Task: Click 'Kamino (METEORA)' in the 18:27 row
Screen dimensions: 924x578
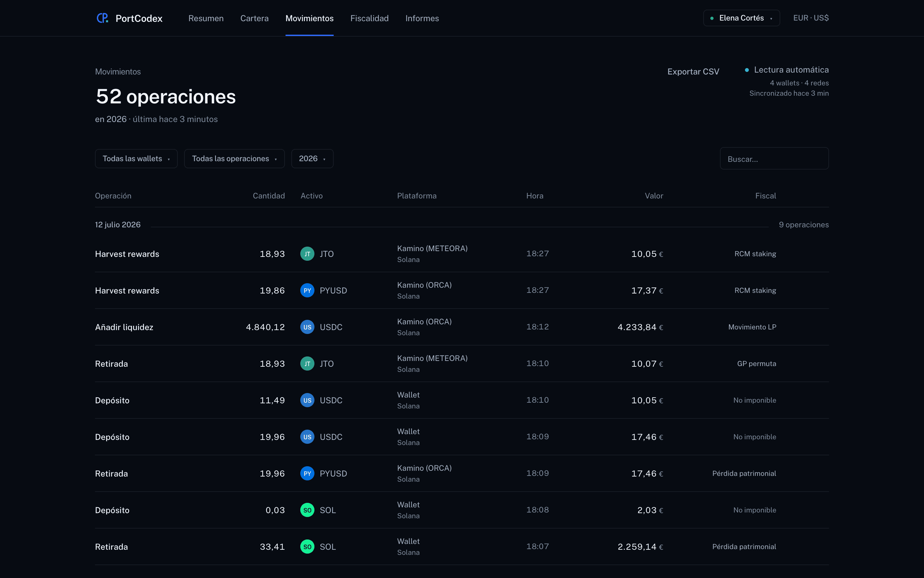Action: click(432, 249)
